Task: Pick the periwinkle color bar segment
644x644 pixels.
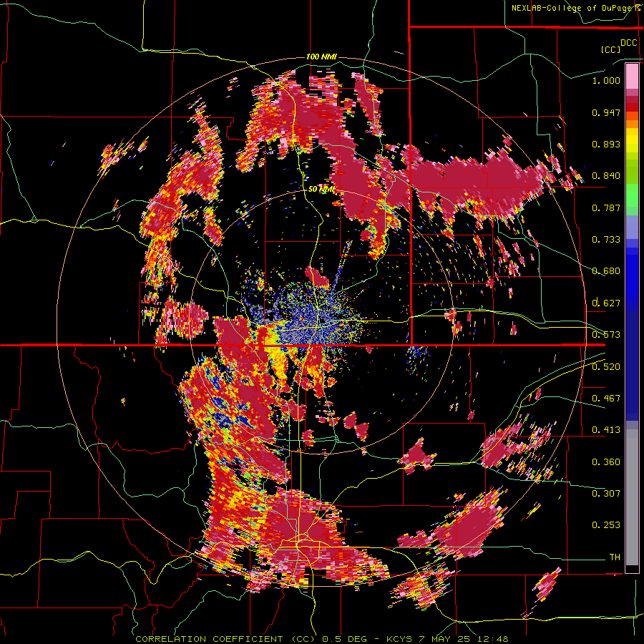Action: click(632, 227)
